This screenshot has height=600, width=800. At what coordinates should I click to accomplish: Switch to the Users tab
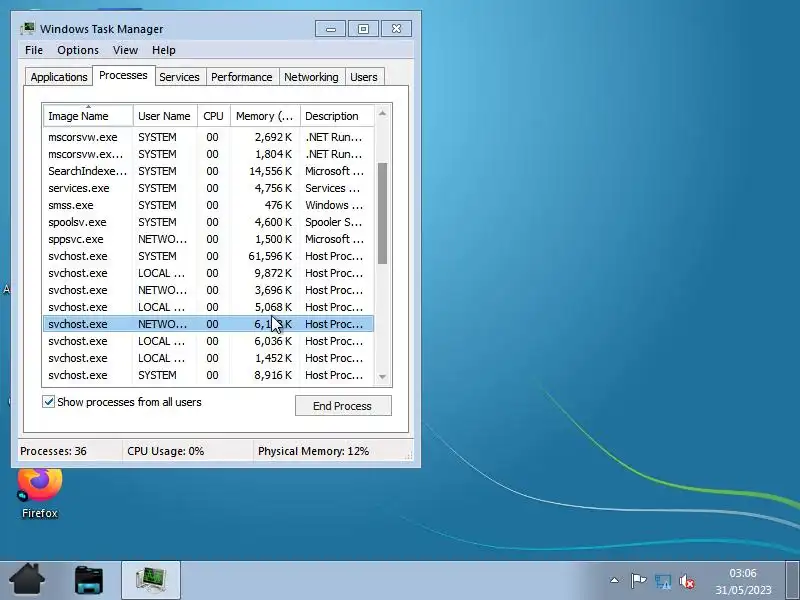click(x=364, y=77)
